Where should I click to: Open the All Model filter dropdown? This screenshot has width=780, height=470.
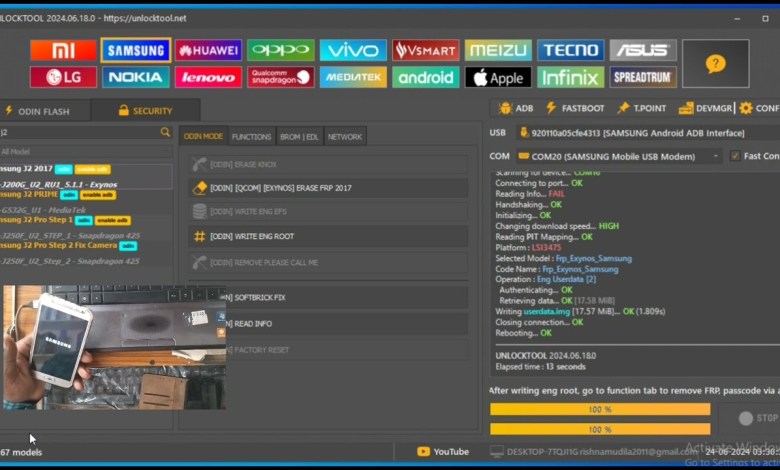point(86,152)
